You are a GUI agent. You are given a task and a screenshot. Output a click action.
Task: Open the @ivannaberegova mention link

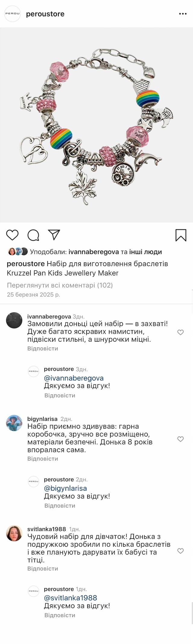(74, 378)
